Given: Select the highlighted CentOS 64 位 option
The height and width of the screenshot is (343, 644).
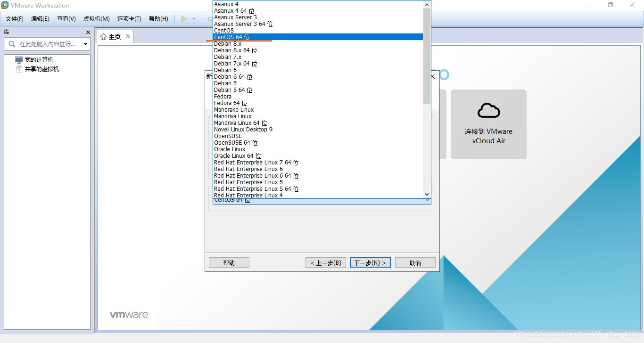Looking at the screenshot, I should pyautogui.click(x=318, y=37).
